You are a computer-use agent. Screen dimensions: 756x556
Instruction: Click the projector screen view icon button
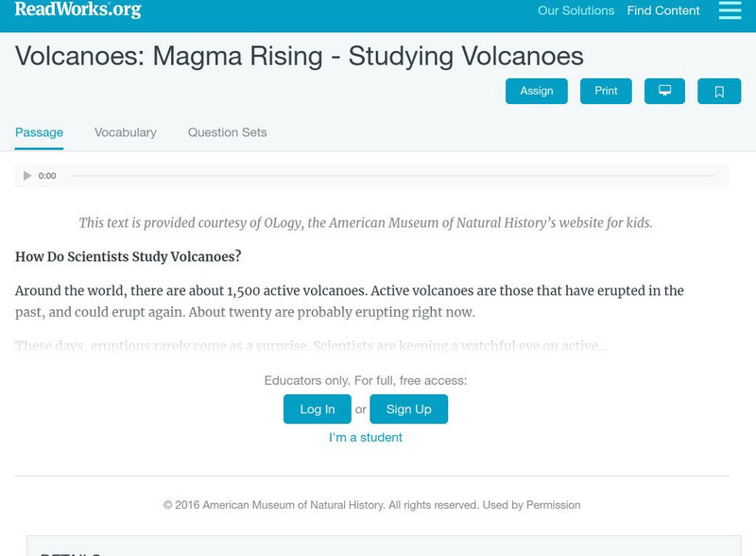664,91
